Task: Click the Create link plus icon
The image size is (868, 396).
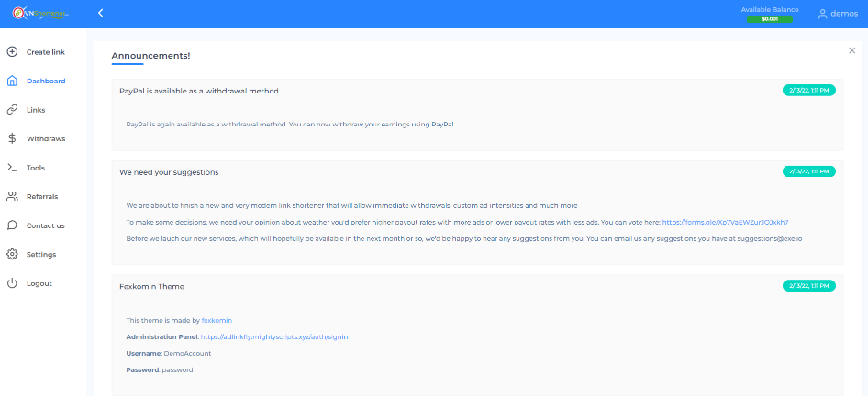Action: [12, 52]
